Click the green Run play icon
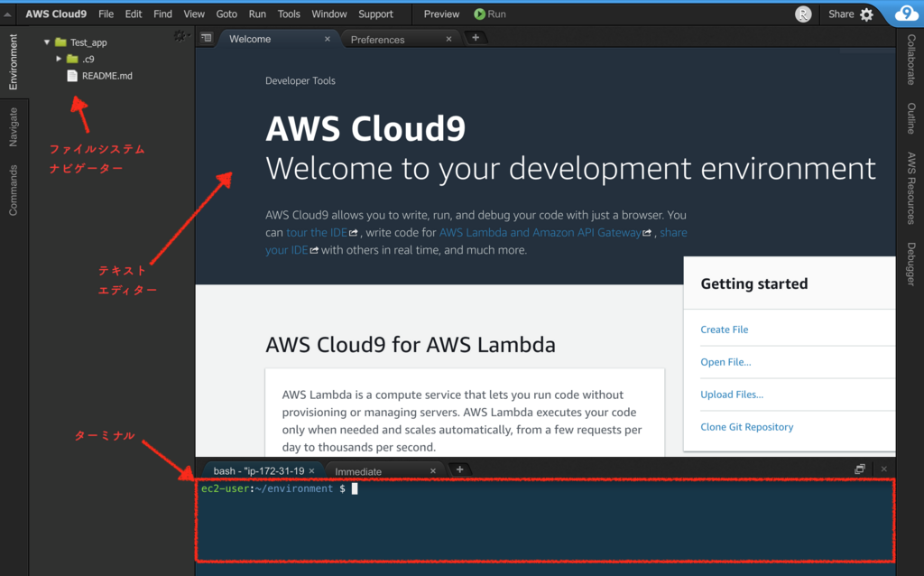 (480, 14)
